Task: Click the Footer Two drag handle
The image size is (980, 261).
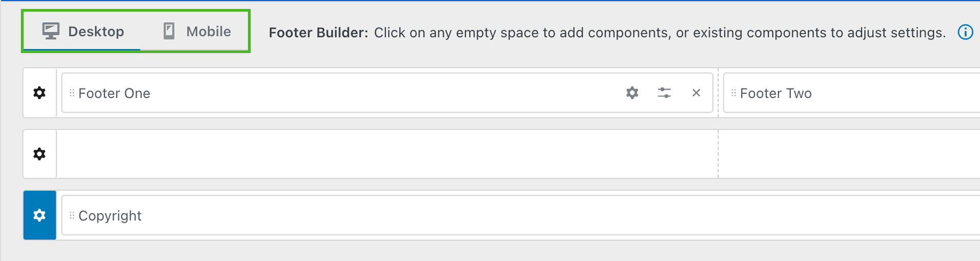Action: (733, 93)
